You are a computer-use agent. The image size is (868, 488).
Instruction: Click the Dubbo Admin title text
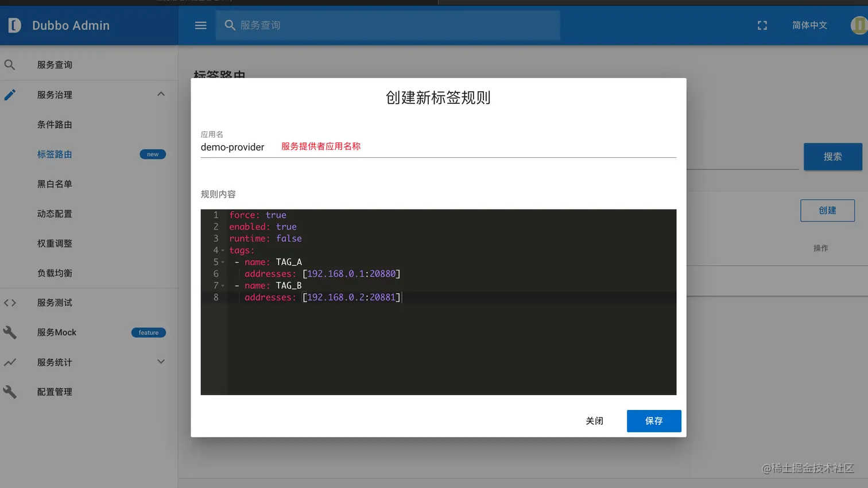click(x=71, y=25)
